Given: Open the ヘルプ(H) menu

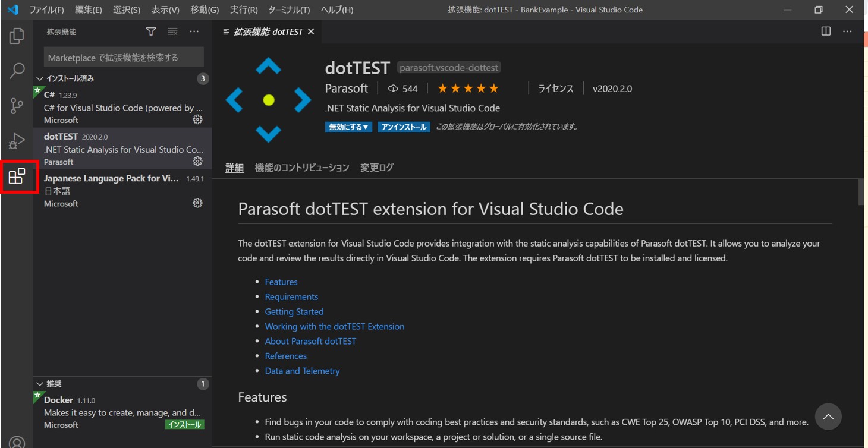Looking at the screenshot, I should point(337,10).
